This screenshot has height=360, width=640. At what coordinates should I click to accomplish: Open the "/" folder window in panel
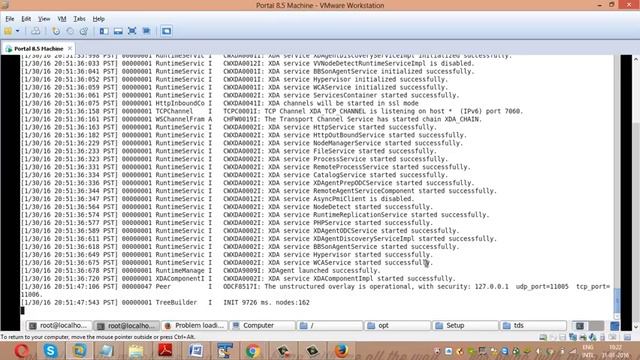(330, 325)
